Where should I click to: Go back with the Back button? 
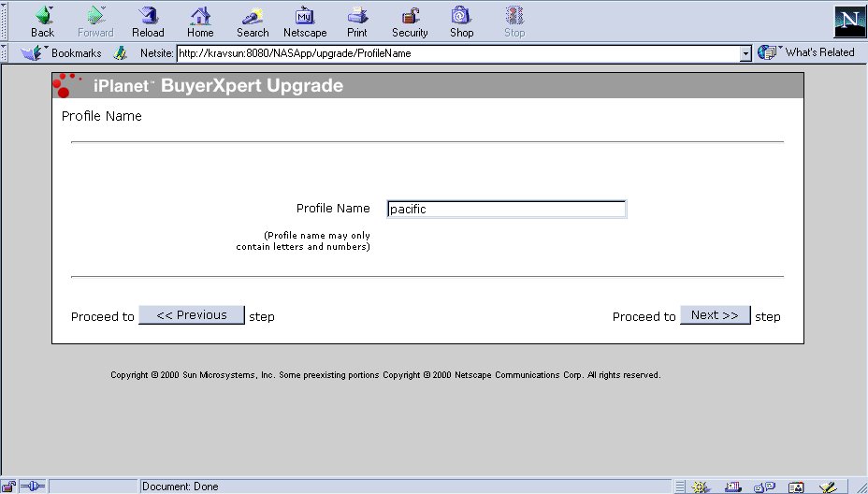tap(43, 22)
